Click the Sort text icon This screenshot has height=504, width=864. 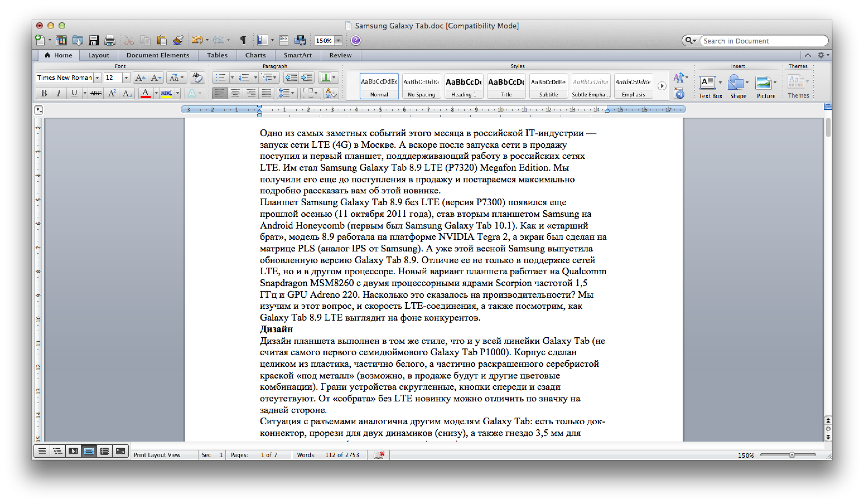coord(331,93)
